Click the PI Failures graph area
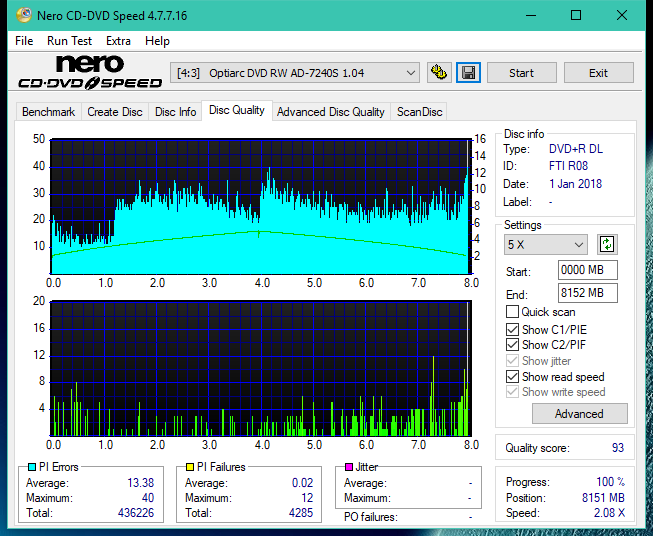The image size is (653, 536). coord(261,369)
